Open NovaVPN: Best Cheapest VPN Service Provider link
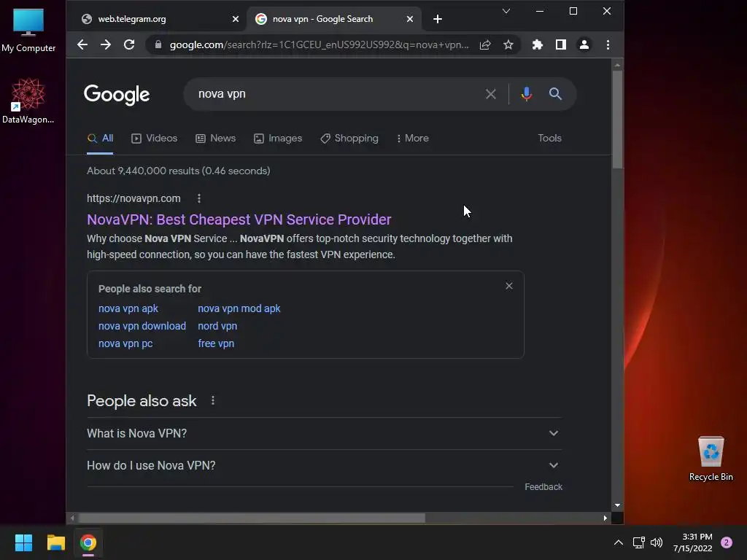 pos(239,219)
